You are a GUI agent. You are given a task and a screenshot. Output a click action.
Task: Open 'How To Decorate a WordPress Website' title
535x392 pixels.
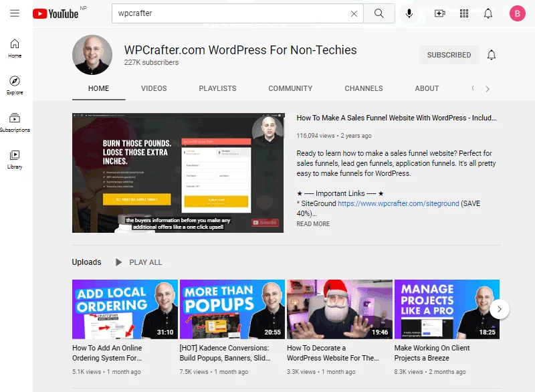pyautogui.click(x=332, y=353)
